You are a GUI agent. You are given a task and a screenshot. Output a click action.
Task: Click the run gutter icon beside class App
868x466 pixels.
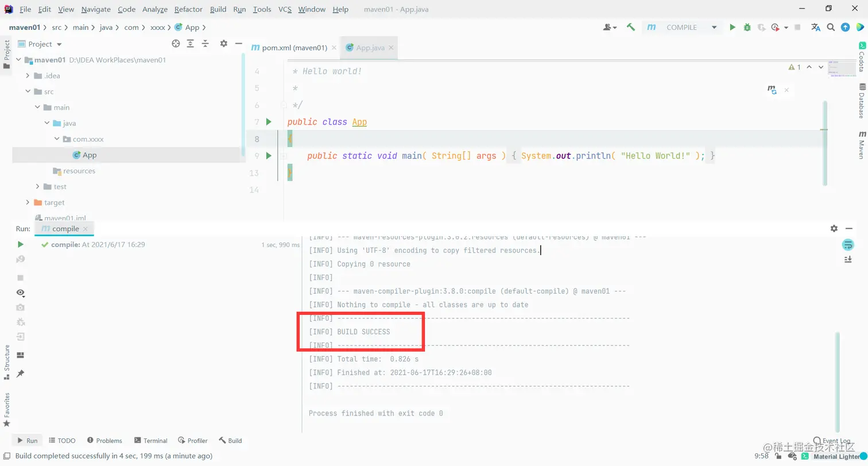[269, 122]
